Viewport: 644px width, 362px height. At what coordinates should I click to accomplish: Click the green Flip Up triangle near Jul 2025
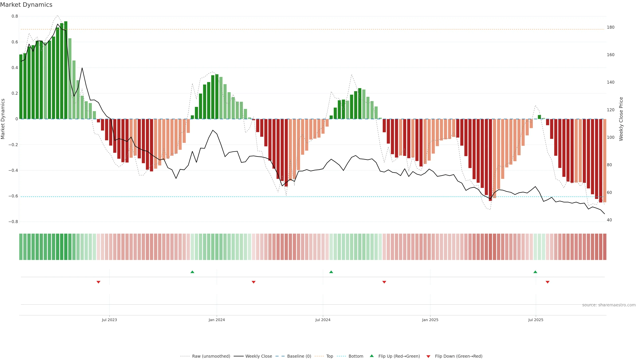(535, 272)
